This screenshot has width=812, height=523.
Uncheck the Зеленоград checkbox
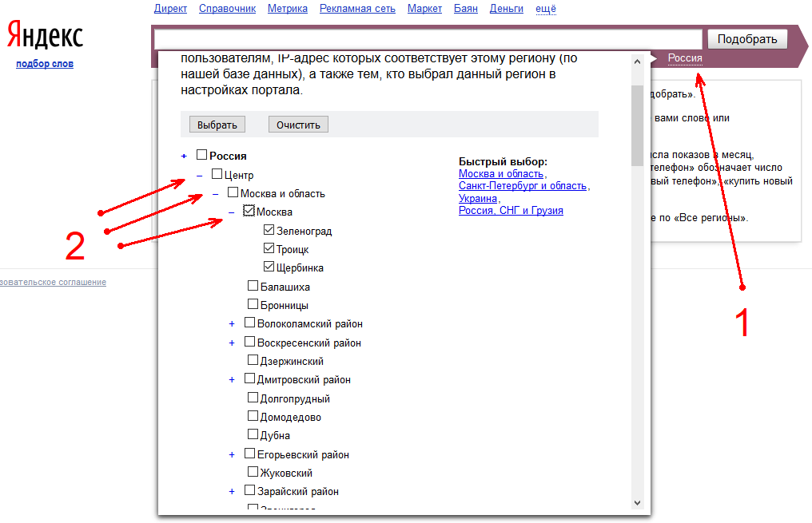[x=269, y=230]
